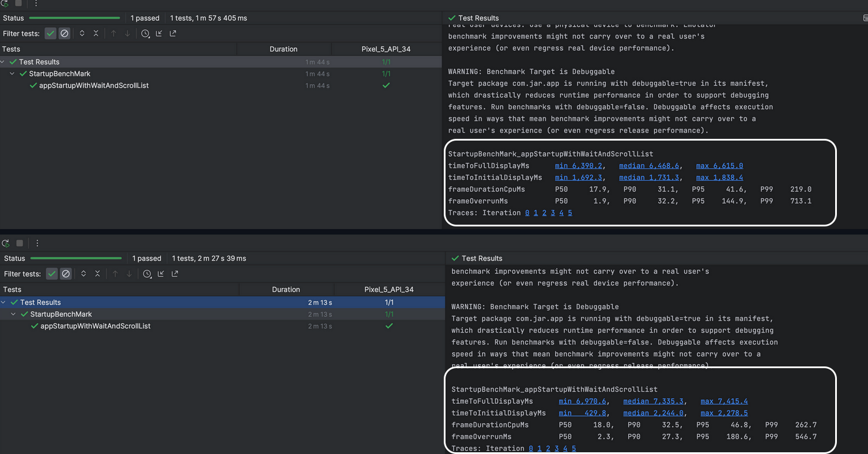Toggle show passed tests filter in 2 m 27 s run
Screen dimensions: 868x454
click(52, 274)
